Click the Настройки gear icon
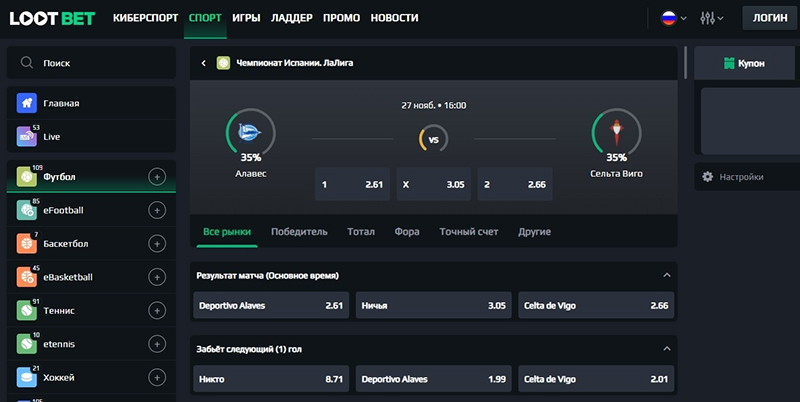 (708, 177)
